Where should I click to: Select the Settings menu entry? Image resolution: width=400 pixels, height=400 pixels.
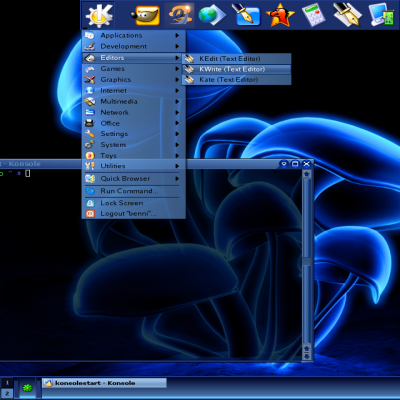[133, 134]
